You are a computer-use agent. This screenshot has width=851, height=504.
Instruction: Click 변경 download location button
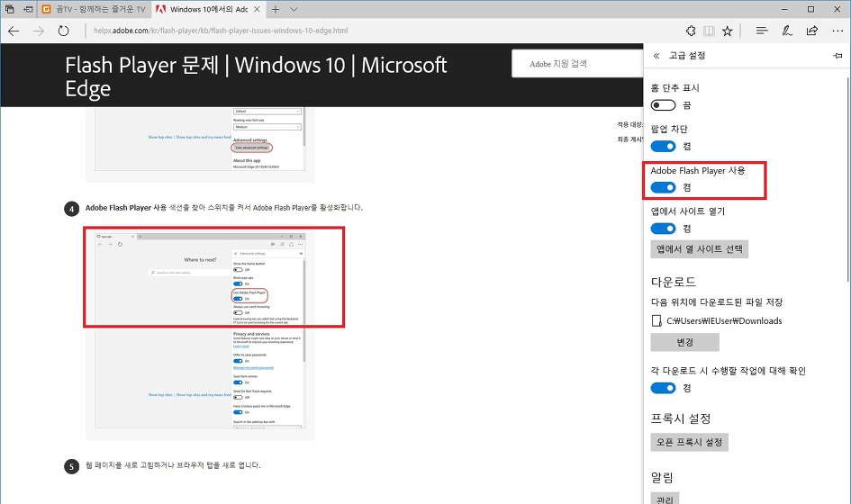[x=685, y=342]
